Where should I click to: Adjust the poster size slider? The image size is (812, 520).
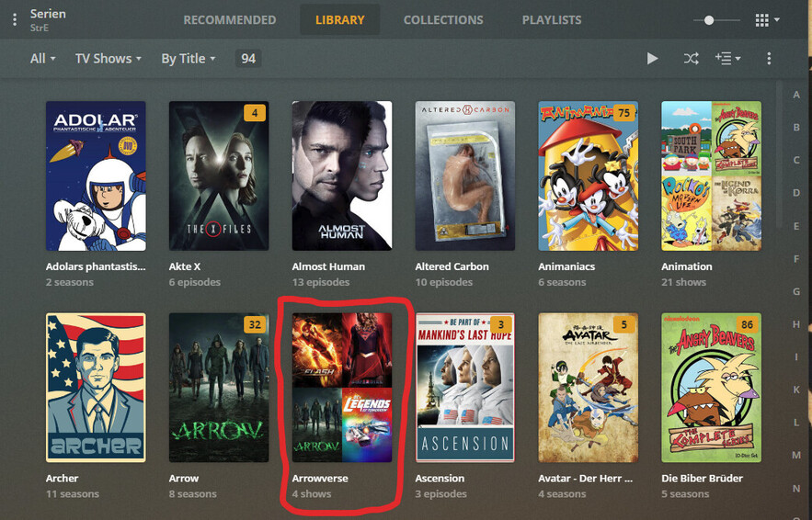click(716, 20)
